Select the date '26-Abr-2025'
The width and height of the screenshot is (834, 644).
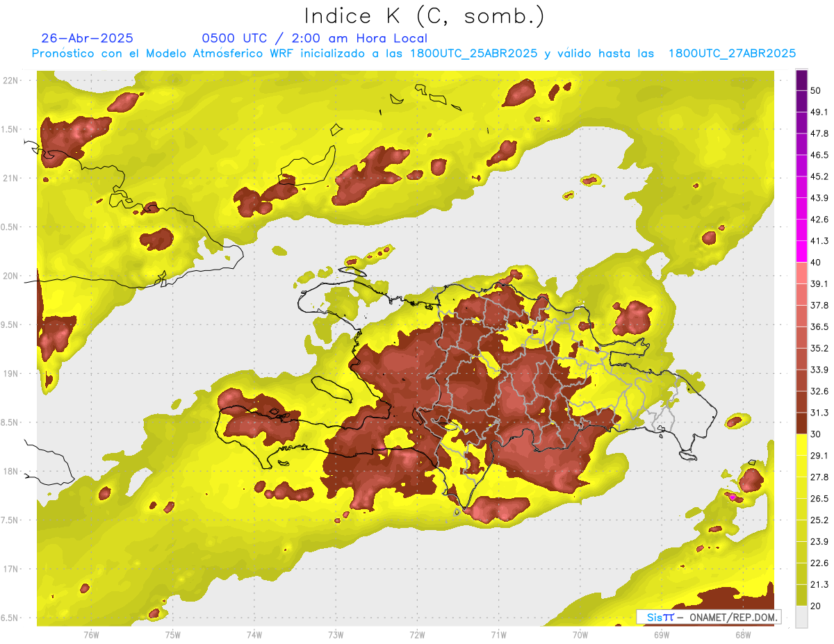coord(87,38)
